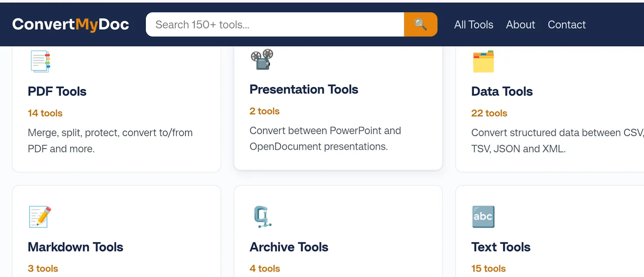Click the 'Merge, split, protect' PDF description
644x277 pixels.
pyautogui.click(x=110, y=141)
